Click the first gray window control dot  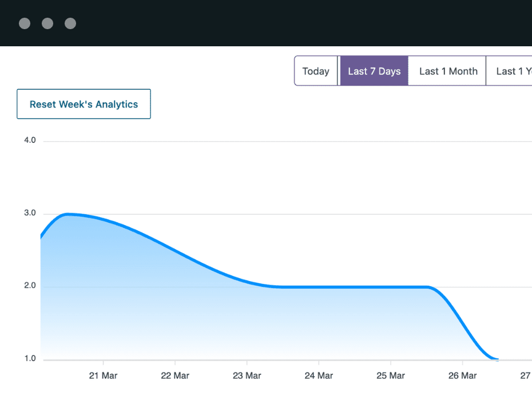click(25, 23)
